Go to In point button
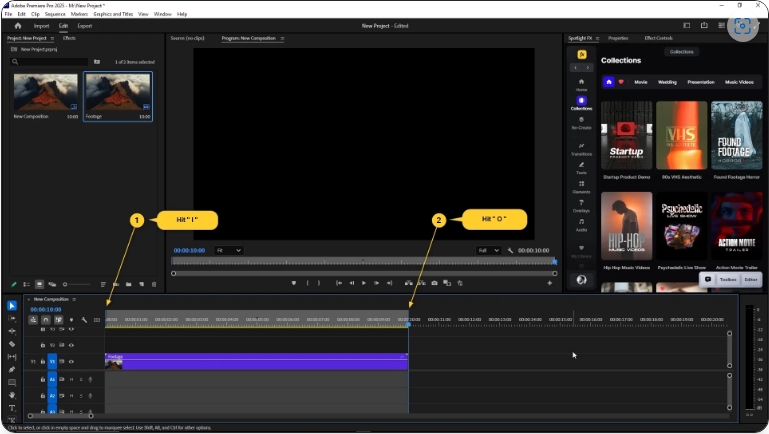769x434 pixels. pyautogui.click(x=339, y=283)
